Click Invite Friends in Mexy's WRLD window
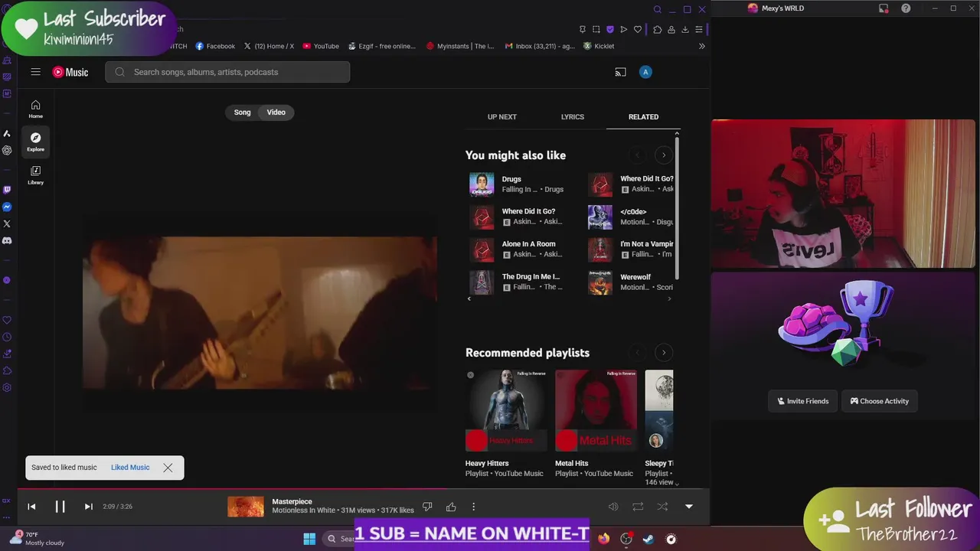980x551 pixels. (x=803, y=401)
